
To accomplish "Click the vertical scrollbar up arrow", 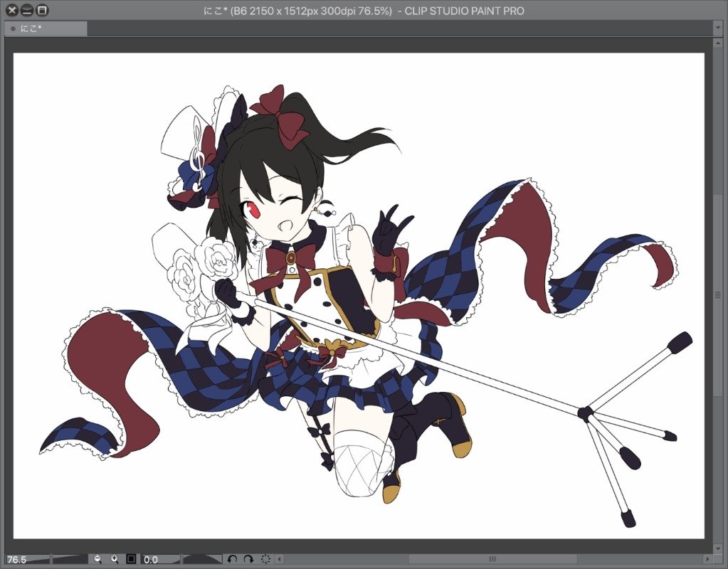I will 718,43.
